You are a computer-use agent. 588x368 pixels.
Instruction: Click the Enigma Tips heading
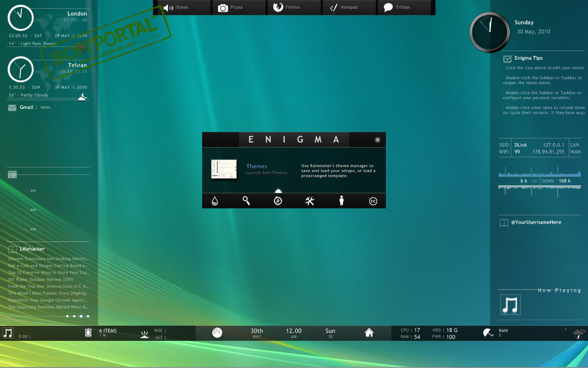coord(528,58)
